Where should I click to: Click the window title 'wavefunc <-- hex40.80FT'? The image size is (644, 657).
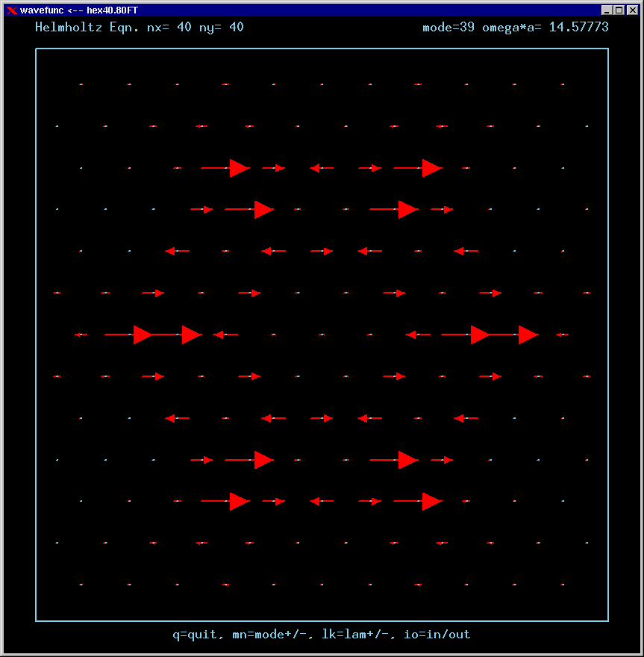79,10
